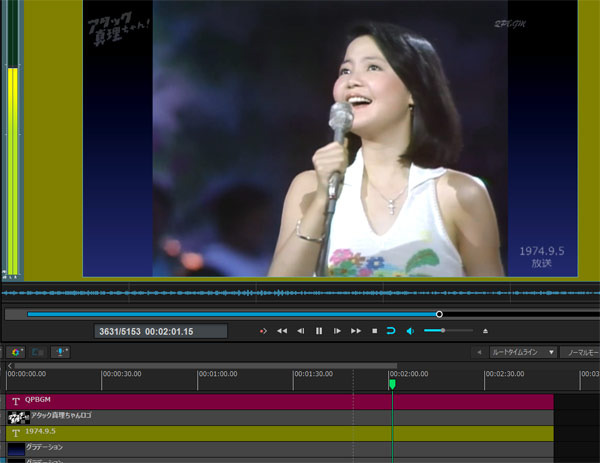The width and height of the screenshot is (600, 463).
Task: Stop the playback
Action: [375, 331]
